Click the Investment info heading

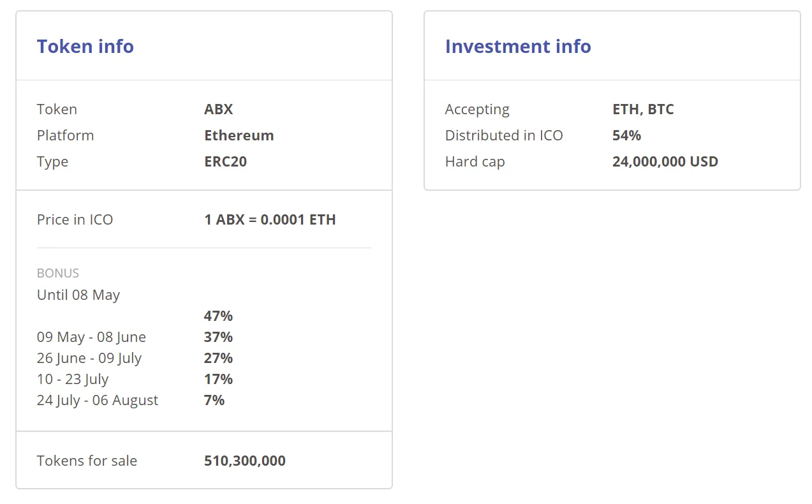(x=518, y=47)
